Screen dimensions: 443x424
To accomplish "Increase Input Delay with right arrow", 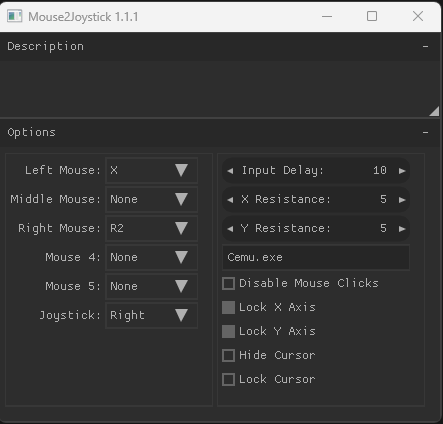I will 402,171.
